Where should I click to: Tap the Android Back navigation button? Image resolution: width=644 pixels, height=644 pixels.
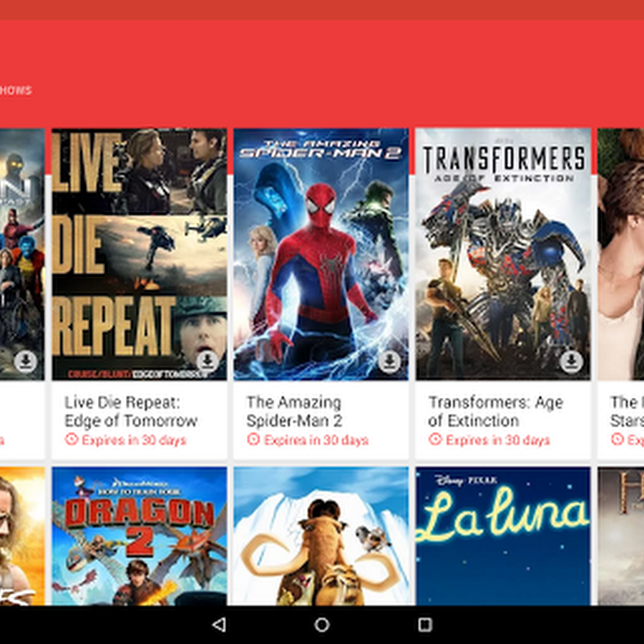pyautogui.click(x=219, y=625)
